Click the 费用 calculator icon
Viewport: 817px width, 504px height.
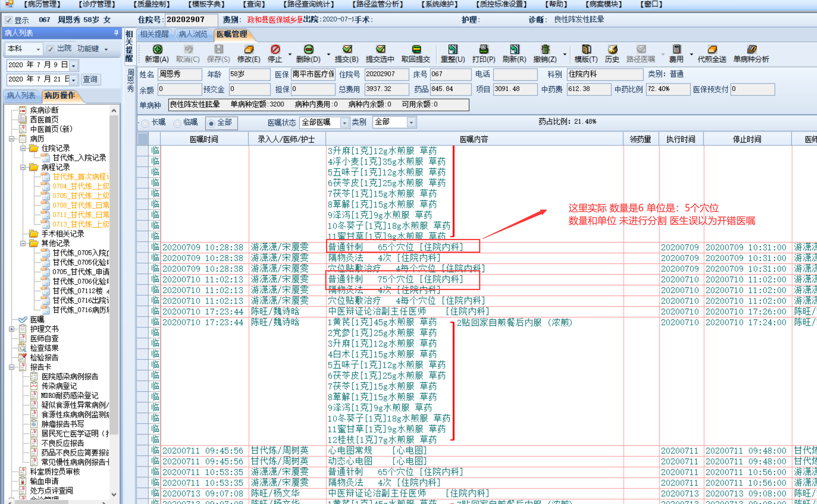point(676,50)
